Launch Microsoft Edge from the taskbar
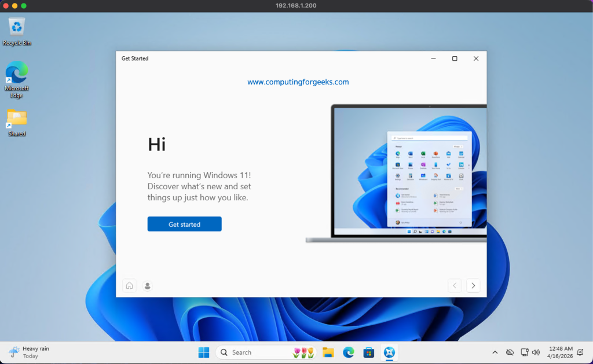 click(348, 352)
